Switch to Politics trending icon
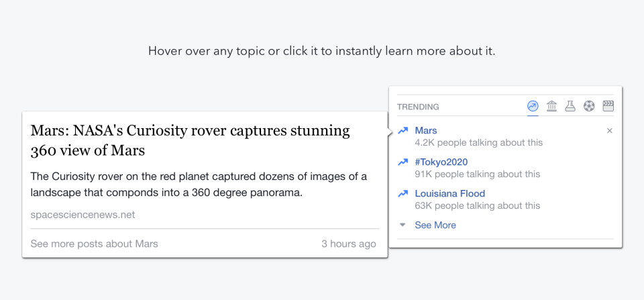The width and height of the screenshot is (644, 300). click(551, 106)
